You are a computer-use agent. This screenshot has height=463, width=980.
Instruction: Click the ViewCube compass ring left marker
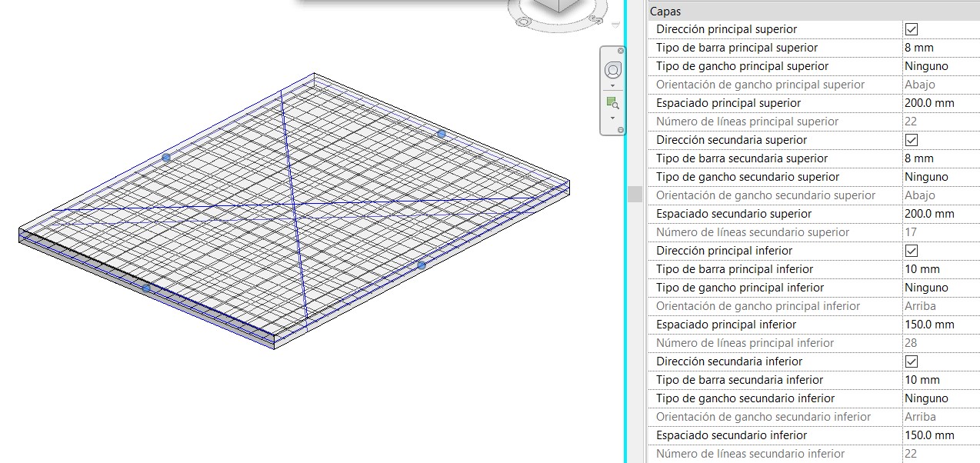525,20
